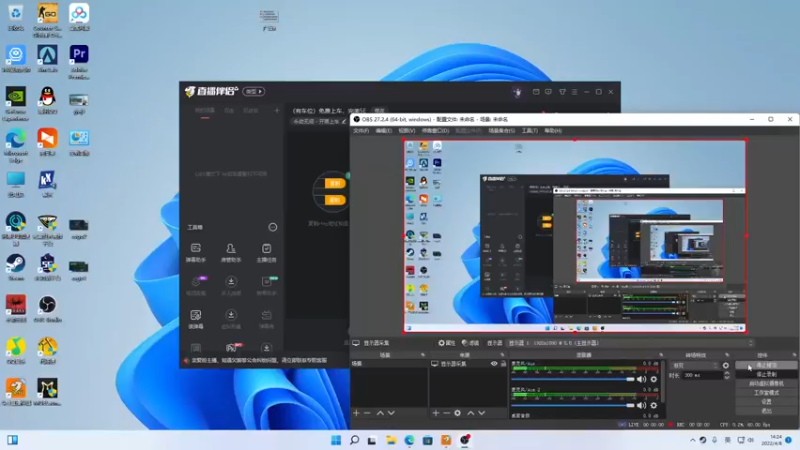Adjust the second mixer track volume slider
800x450 pixels.
(572, 405)
